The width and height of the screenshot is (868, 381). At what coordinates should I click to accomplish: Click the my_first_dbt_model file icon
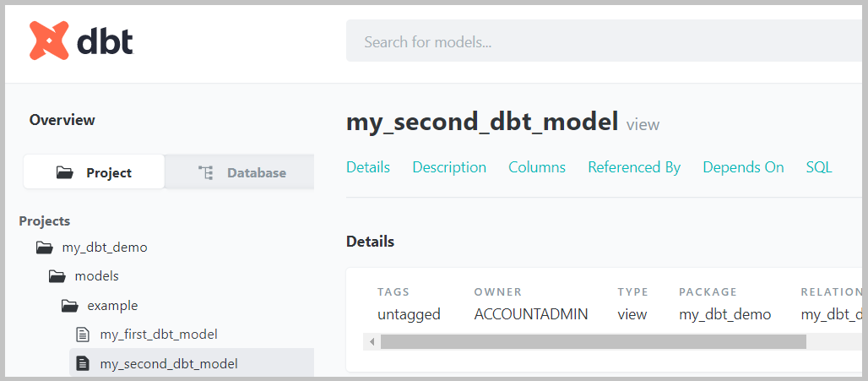[83, 335]
